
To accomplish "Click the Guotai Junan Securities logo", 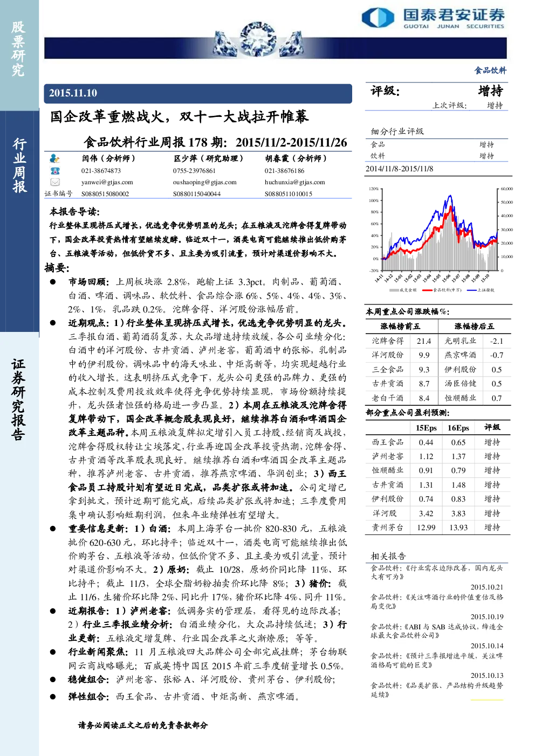I will [x=434, y=18].
